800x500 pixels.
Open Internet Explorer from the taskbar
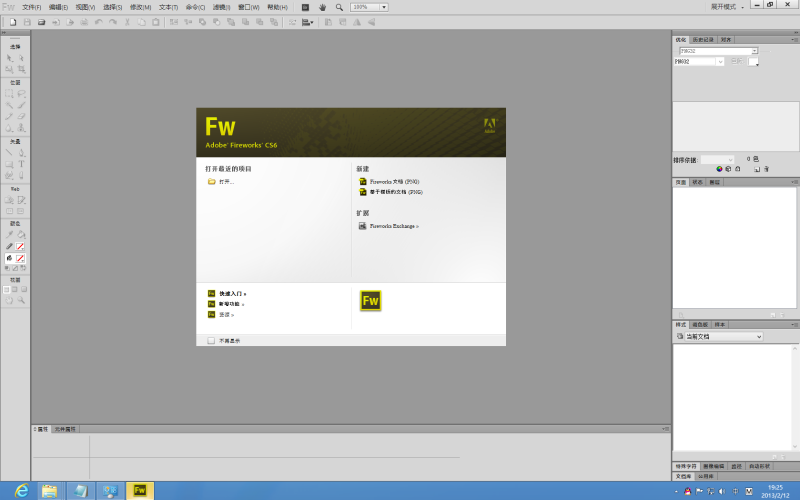21,490
